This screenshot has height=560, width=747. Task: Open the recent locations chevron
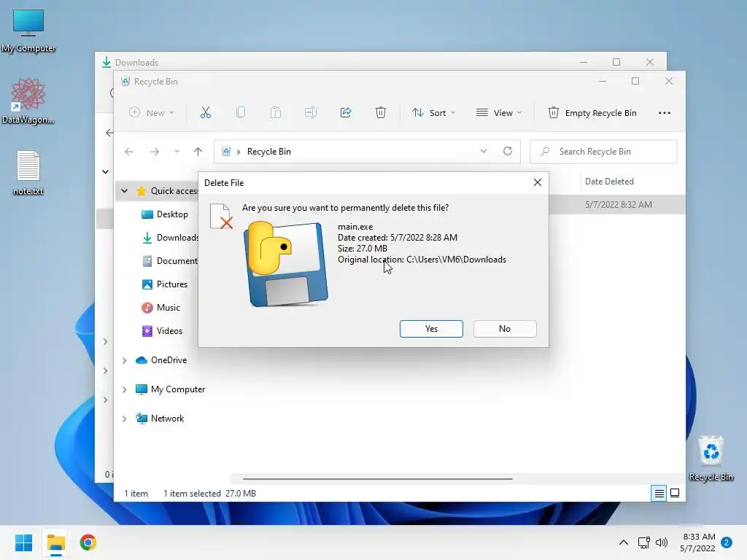(177, 152)
